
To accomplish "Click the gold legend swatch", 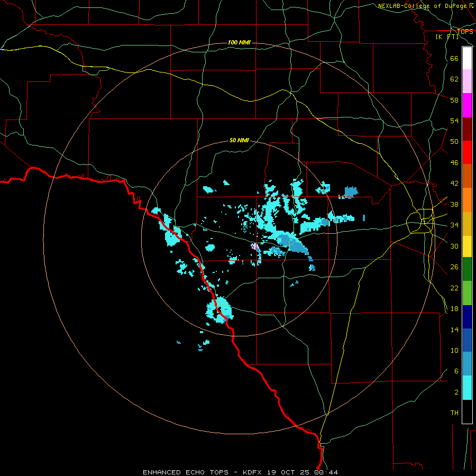I will [467, 224].
